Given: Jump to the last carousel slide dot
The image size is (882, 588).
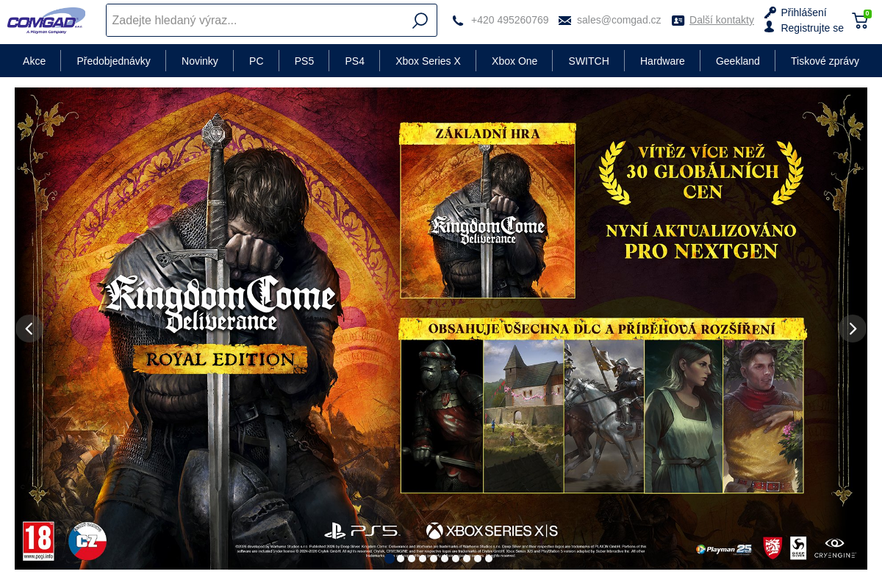Looking at the screenshot, I should click(489, 559).
